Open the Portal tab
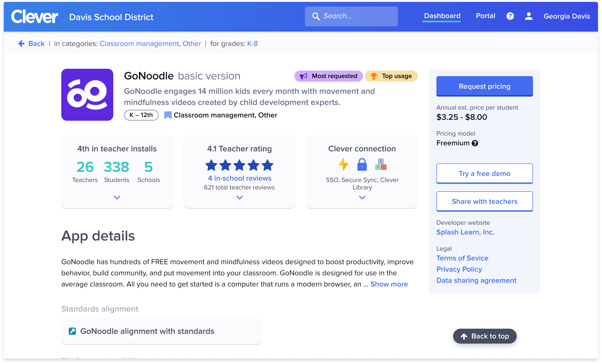This screenshot has height=364, width=602. click(x=485, y=16)
